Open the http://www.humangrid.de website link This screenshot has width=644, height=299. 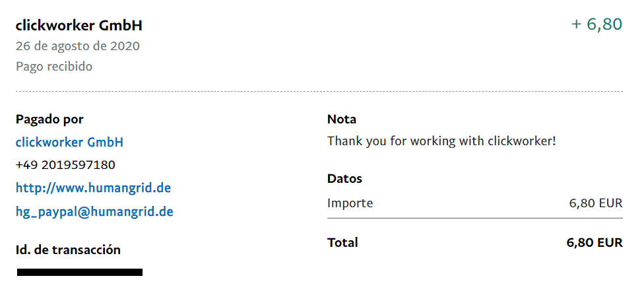[x=93, y=188]
